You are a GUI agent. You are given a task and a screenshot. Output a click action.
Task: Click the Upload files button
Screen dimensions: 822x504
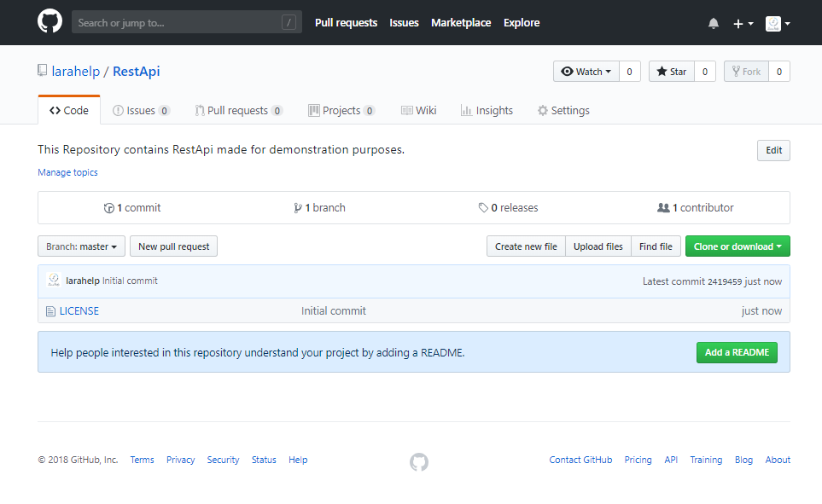(598, 246)
